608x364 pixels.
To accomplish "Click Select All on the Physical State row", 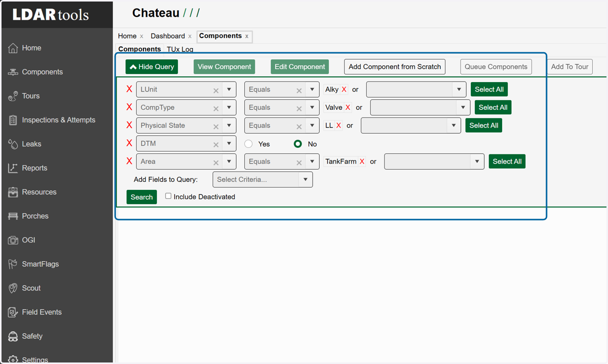I will [x=484, y=126].
